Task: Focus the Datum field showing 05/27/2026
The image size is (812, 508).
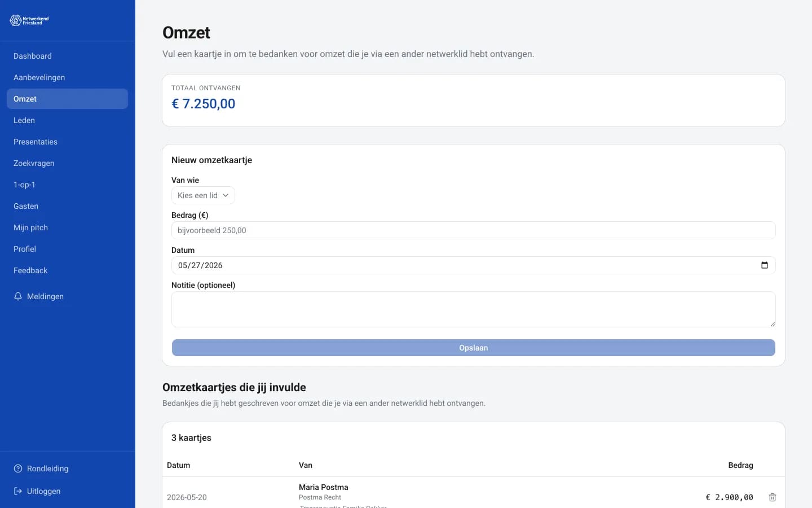Action: click(474, 265)
